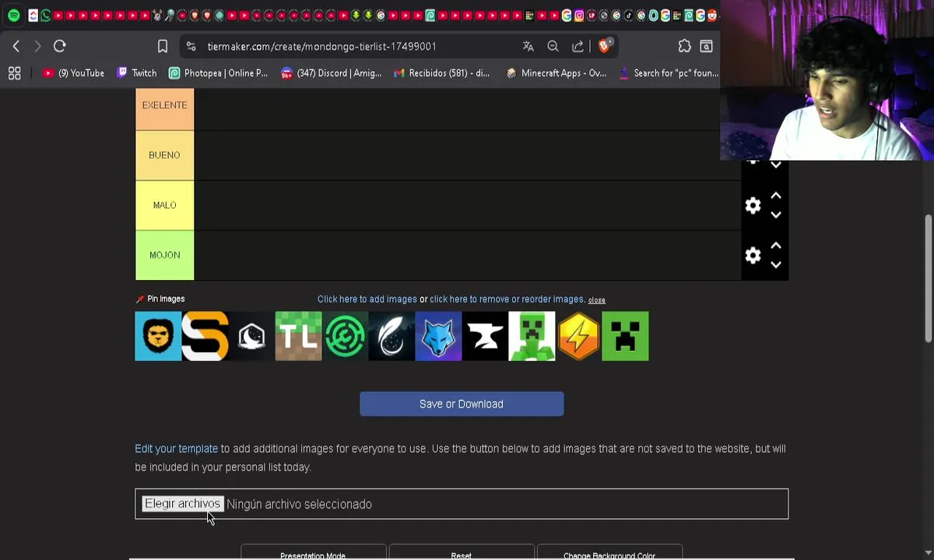Image resolution: width=934 pixels, height=560 pixels.
Task: Move MOJON row up with arrow
Action: (776, 246)
